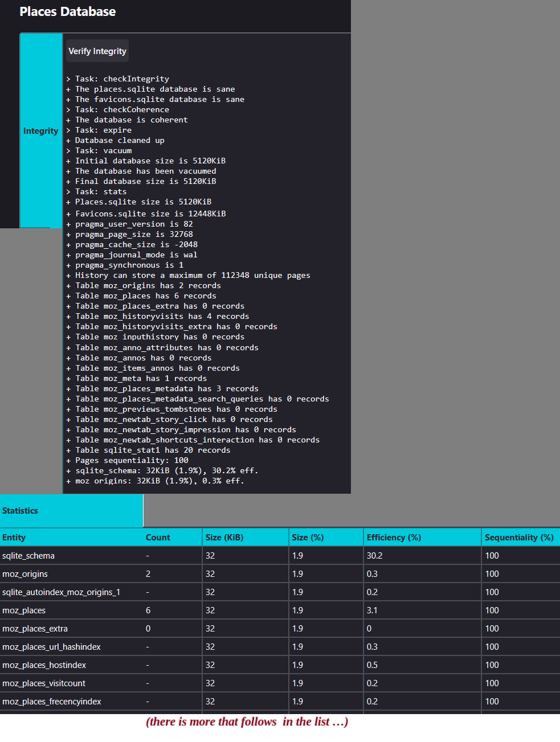Image resolution: width=560 pixels, height=742 pixels.
Task: Click the moz_places_hostindex entry
Action: point(44,665)
